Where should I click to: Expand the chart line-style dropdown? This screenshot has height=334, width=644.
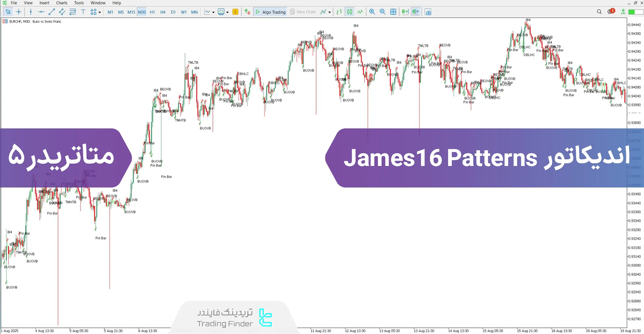(213, 12)
